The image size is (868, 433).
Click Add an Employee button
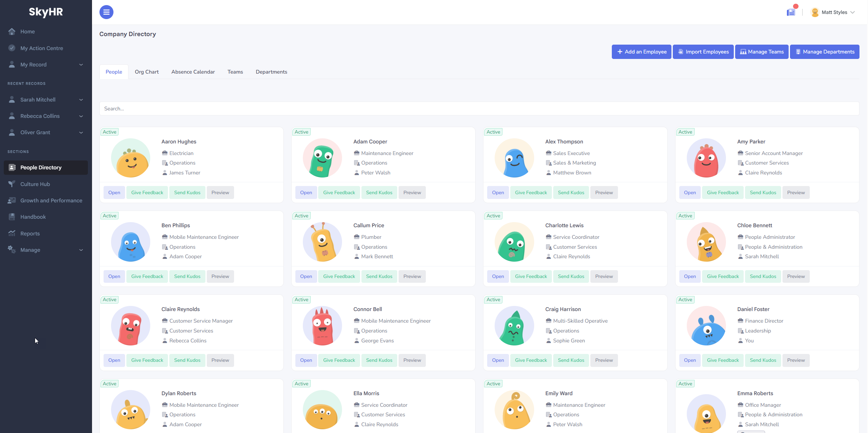tap(641, 52)
